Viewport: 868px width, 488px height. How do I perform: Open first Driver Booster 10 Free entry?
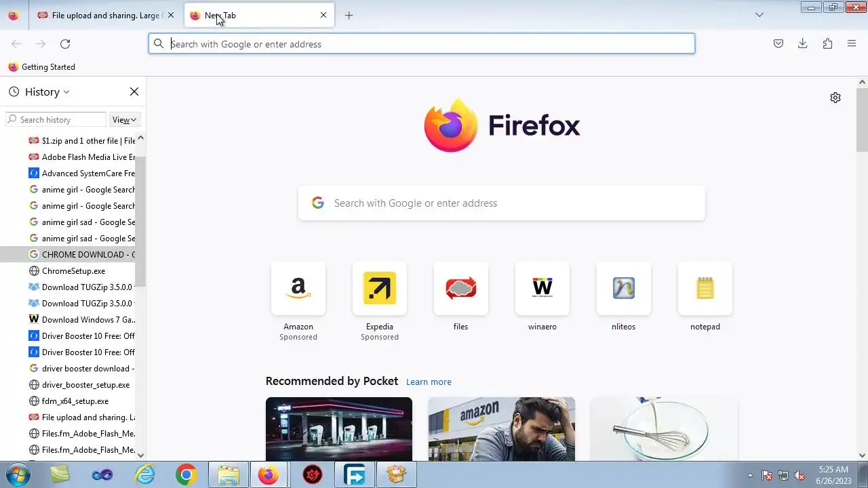click(81, 336)
